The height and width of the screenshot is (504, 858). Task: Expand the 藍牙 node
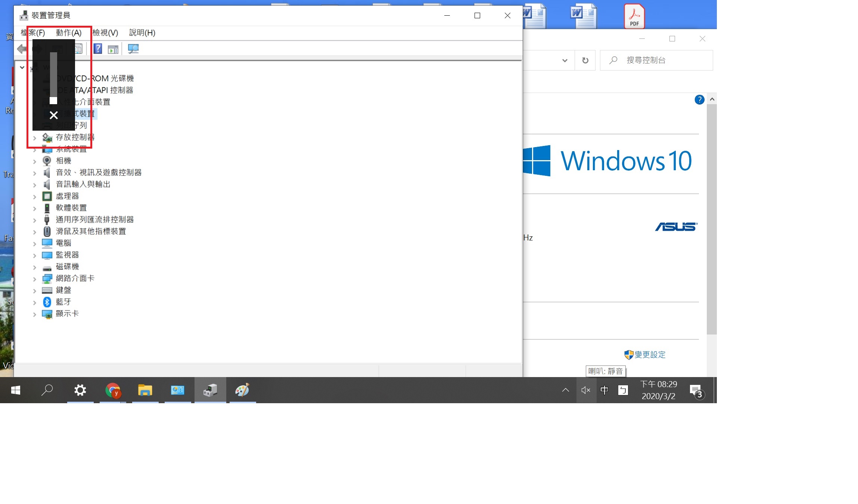34,303
